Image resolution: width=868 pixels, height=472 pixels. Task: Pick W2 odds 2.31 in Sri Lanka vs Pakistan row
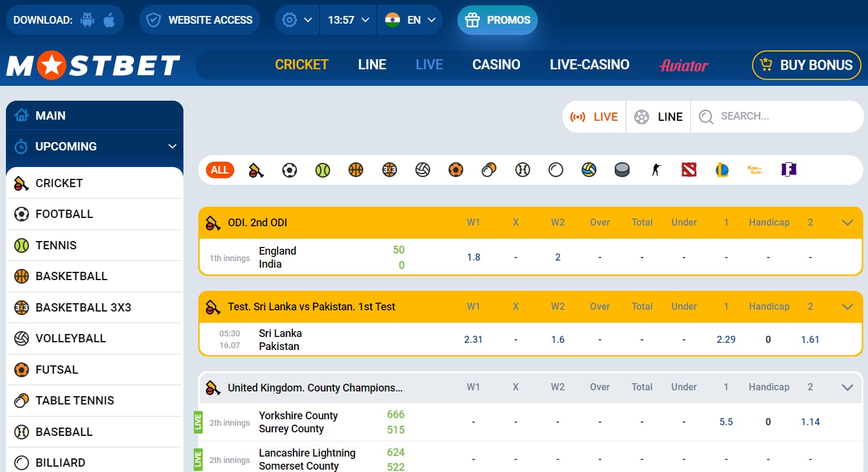click(473, 339)
